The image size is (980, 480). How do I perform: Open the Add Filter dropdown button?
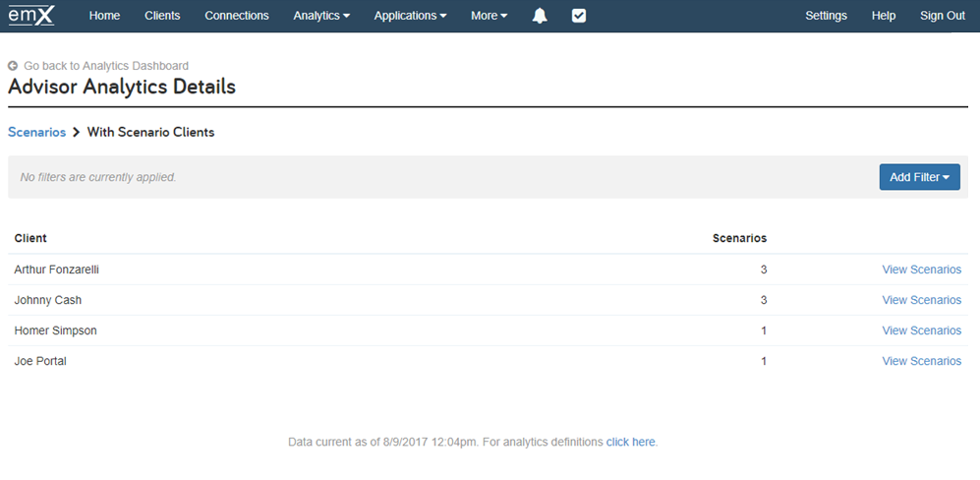tap(919, 177)
